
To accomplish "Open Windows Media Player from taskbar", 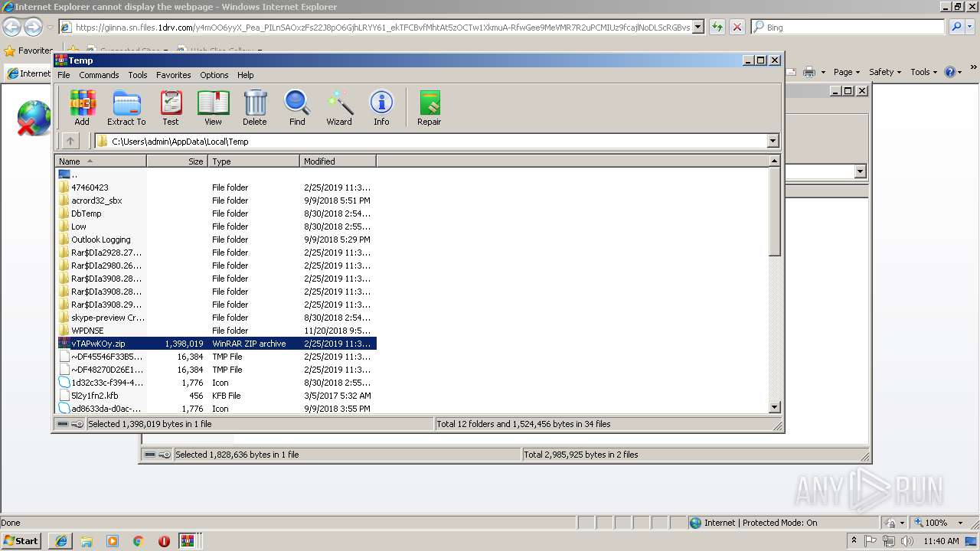I will tap(113, 541).
